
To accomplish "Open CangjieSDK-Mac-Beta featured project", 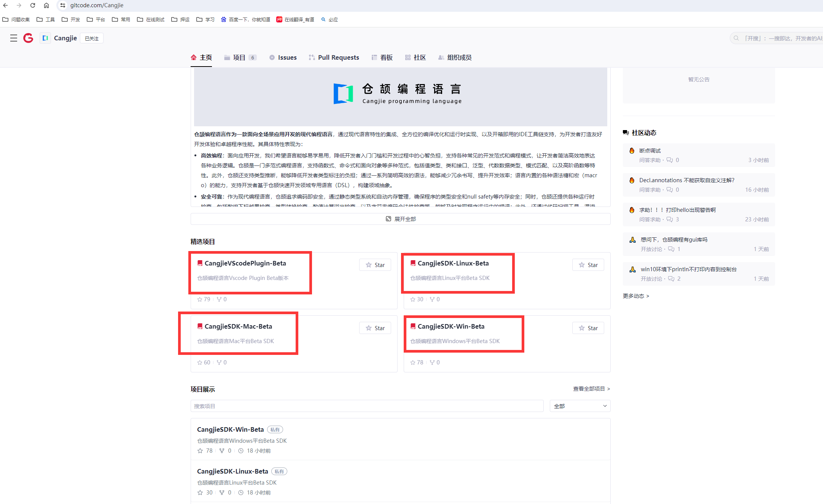I will tap(238, 326).
